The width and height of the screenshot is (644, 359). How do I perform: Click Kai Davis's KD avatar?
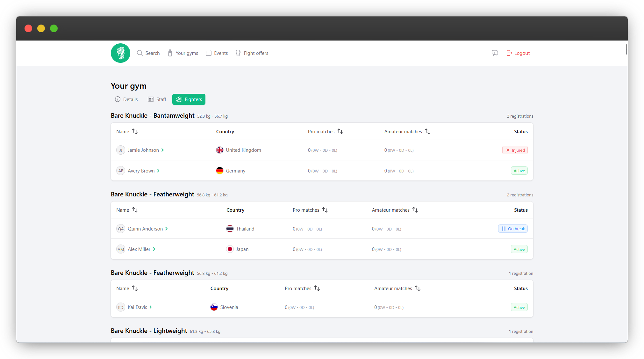pos(121,307)
